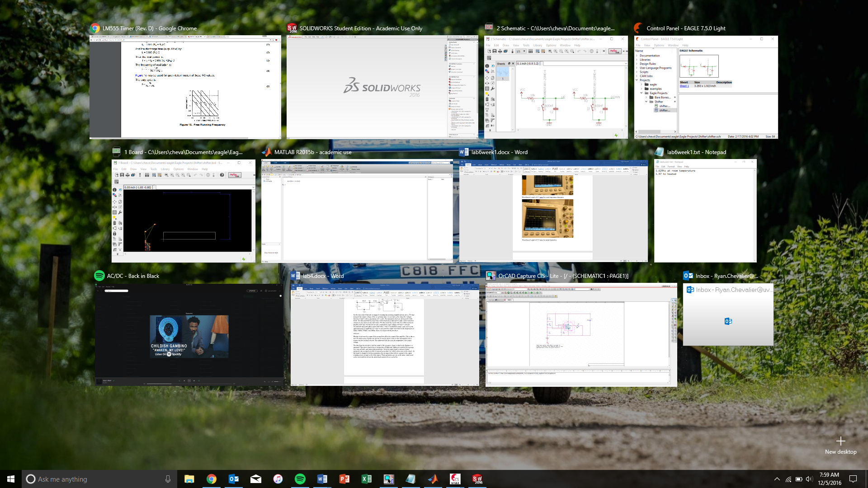
Task: Select the lab6week1.docx Word window thumbnail
Action: 553,211
